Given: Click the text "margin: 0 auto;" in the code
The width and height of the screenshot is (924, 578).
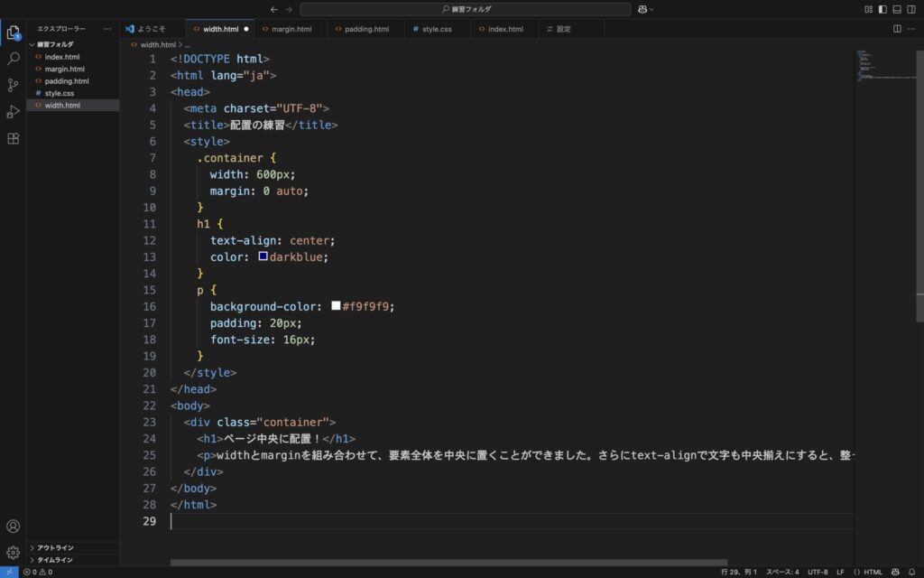Looking at the screenshot, I should (259, 191).
